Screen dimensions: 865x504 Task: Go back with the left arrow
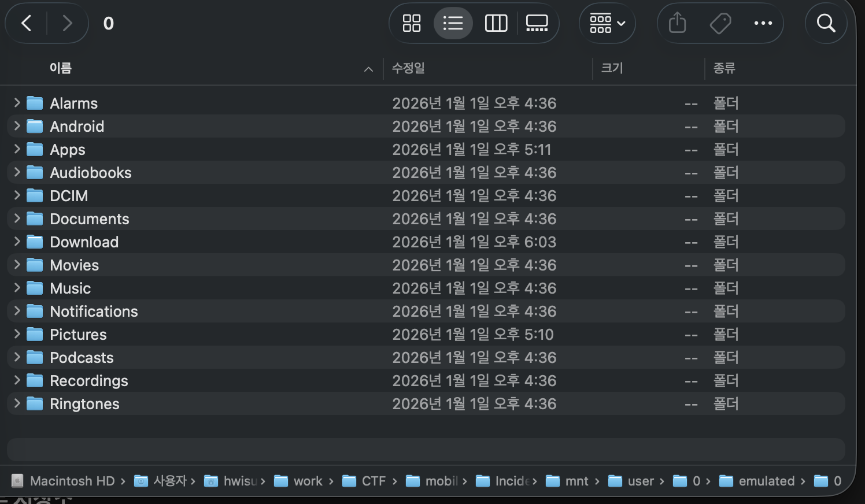[x=27, y=23]
